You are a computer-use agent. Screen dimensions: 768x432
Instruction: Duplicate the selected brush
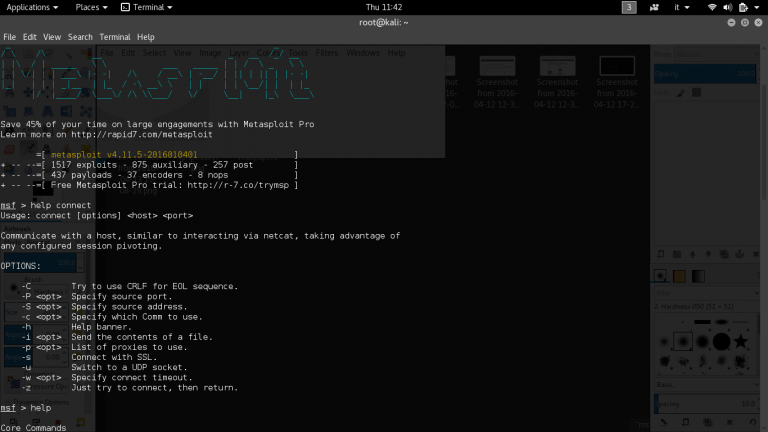coord(707,422)
